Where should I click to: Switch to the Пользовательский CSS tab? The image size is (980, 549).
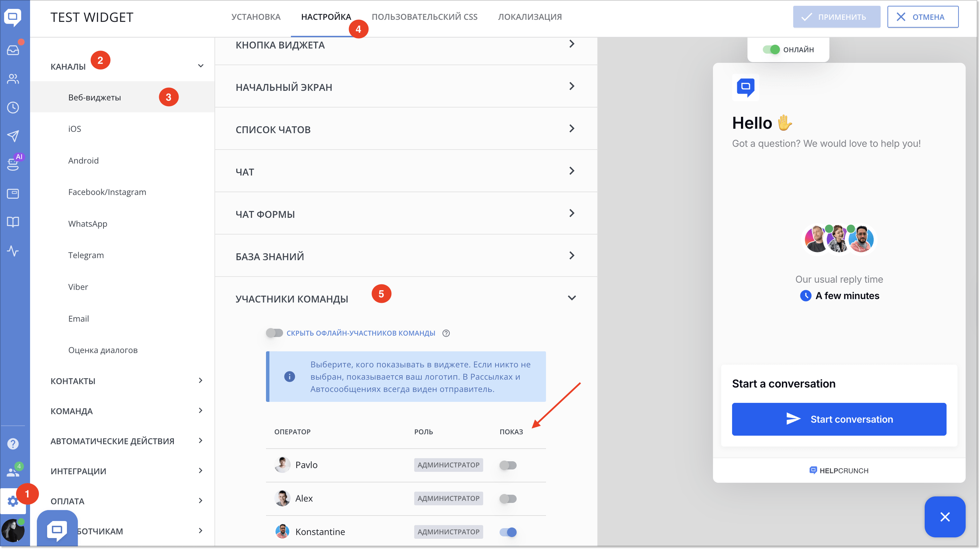424,17
